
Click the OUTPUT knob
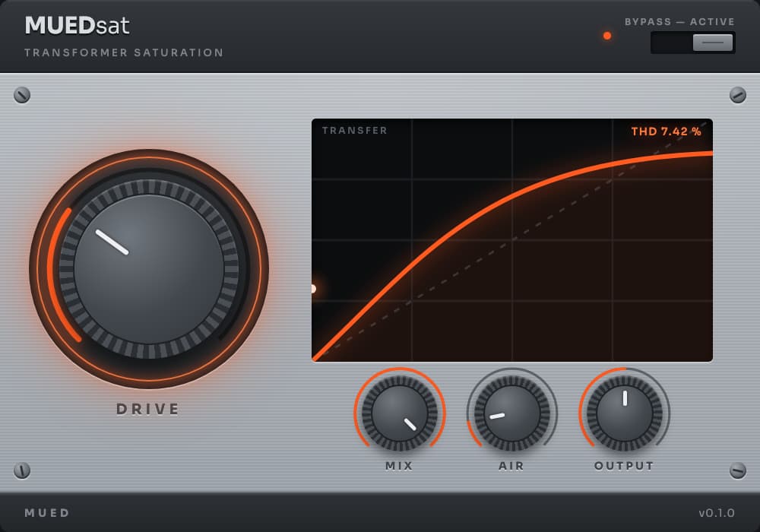(x=624, y=413)
